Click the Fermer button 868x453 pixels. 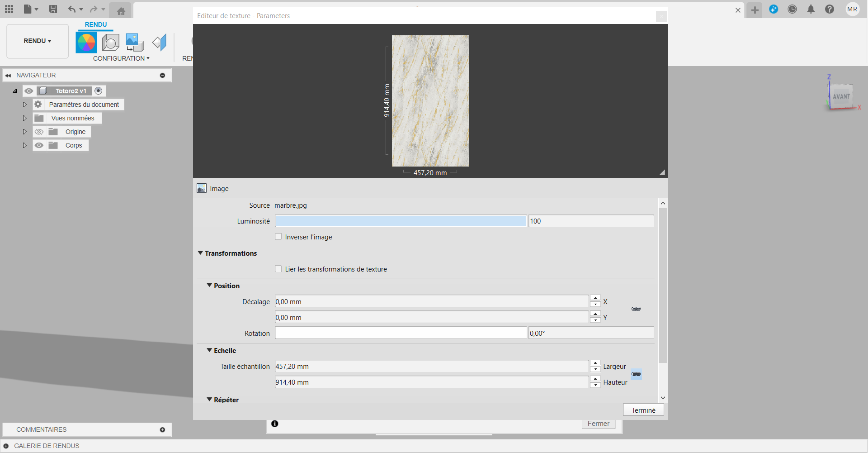599,424
